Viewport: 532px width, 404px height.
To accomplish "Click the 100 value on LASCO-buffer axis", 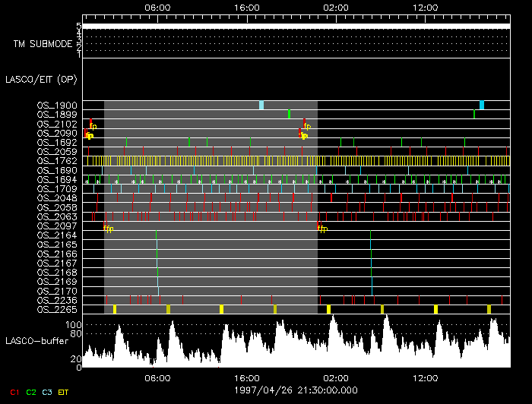I will click(74, 324).
